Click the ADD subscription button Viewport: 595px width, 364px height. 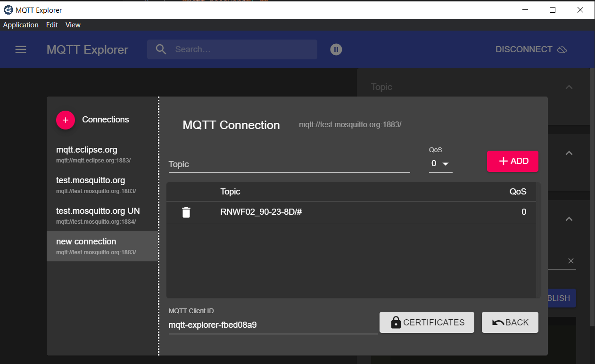tap(512, 161)
